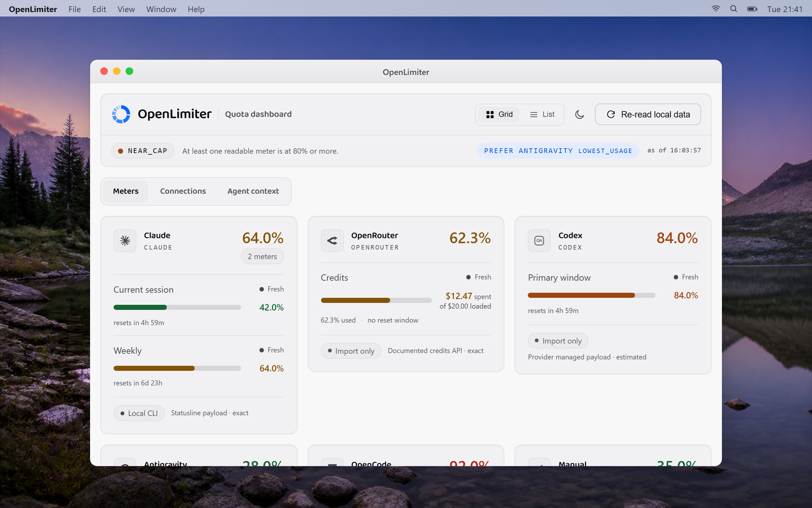Viewport: 812px width, 508px height.
Task: Click Fresh status on OpenRouter Credits
Action: (478, 277)
